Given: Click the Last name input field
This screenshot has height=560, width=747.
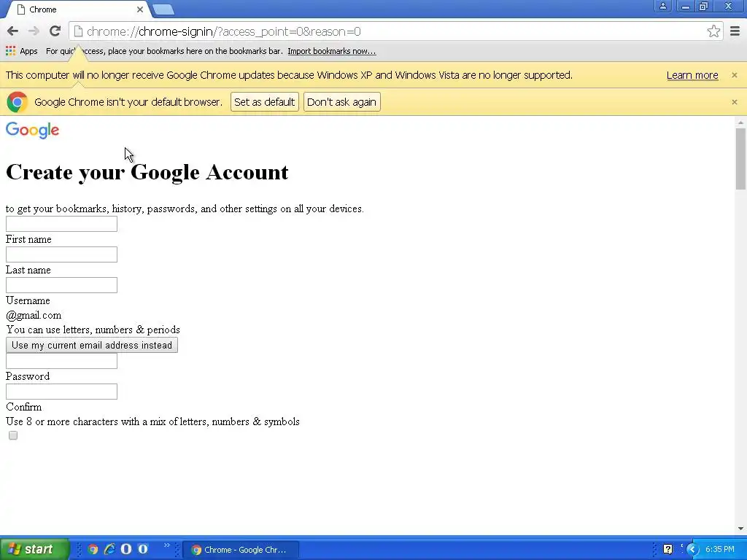Looking at the screenshot, I should (61, 254).
